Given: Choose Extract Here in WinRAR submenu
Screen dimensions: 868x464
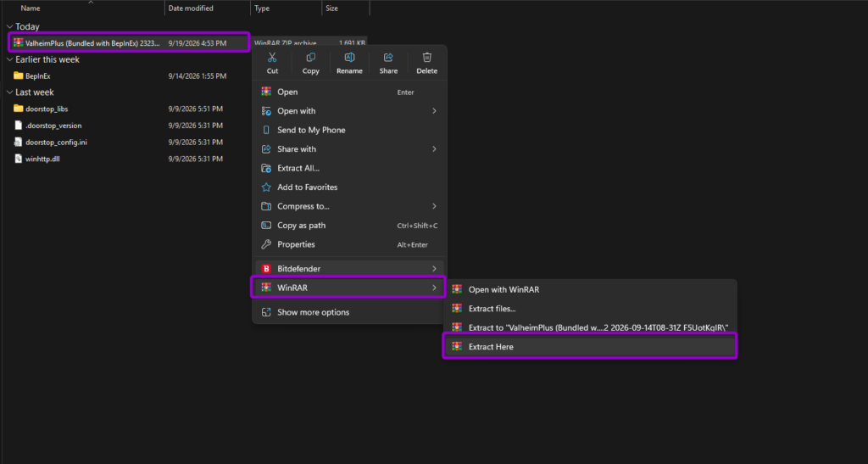Looking at the screenshot, I should tap(591, 347).
